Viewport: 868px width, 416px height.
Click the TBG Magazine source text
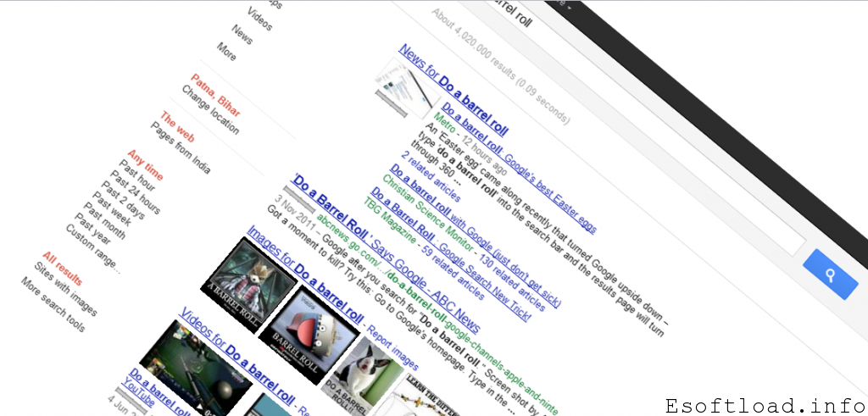[390, 219]
